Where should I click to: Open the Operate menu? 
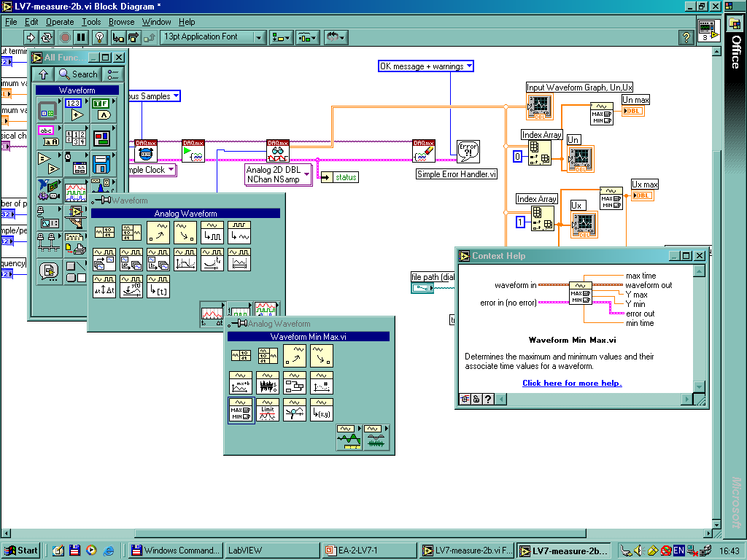60,22
